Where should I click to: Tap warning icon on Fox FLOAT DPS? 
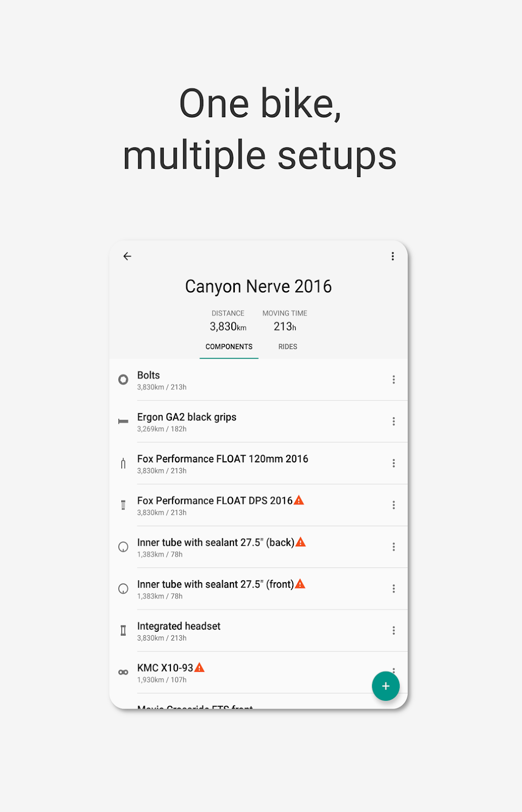[x=299, y=500]
